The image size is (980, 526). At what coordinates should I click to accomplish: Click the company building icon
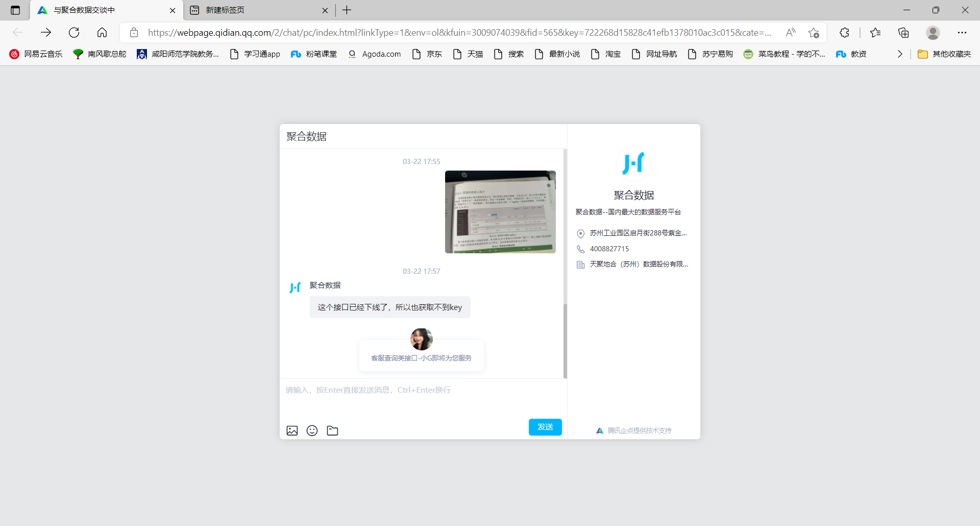point(580,265)
